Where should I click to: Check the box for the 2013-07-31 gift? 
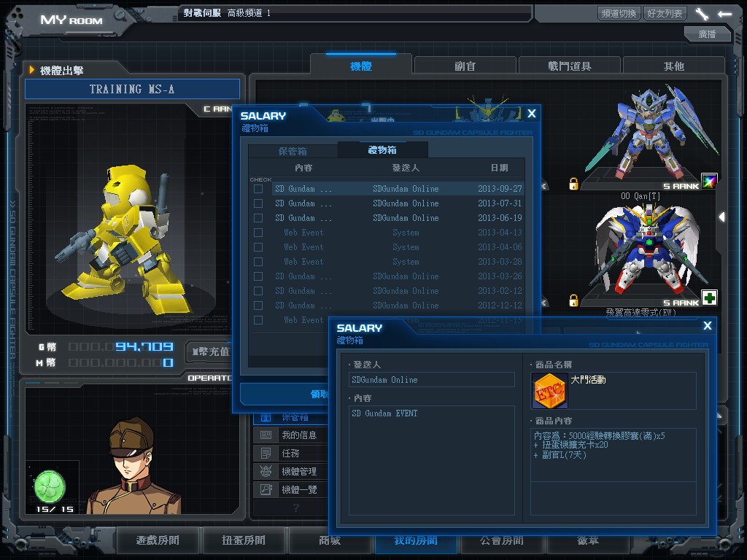(258, 203)
